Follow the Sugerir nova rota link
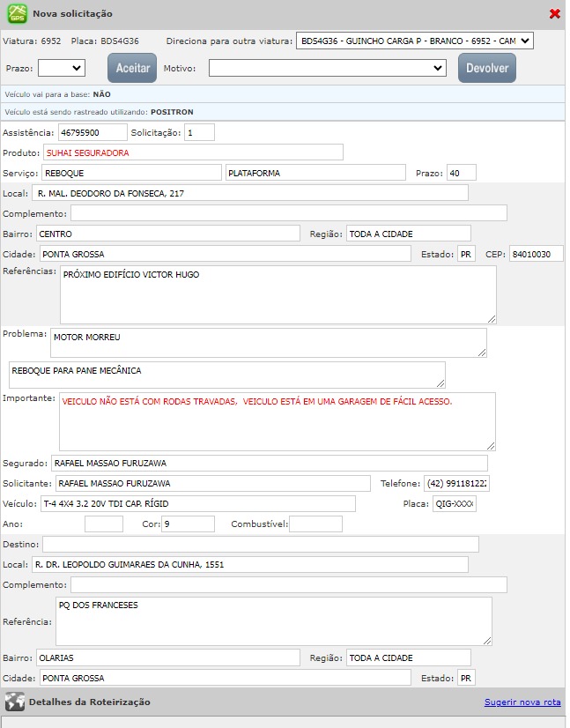570x728 pixels. click(522, 702)
